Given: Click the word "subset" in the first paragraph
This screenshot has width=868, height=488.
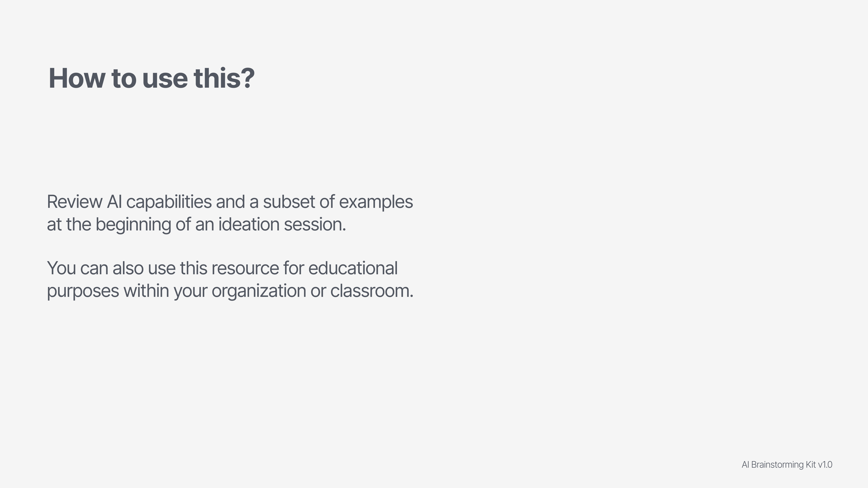Looking at the screenshot, I should 289,202.
